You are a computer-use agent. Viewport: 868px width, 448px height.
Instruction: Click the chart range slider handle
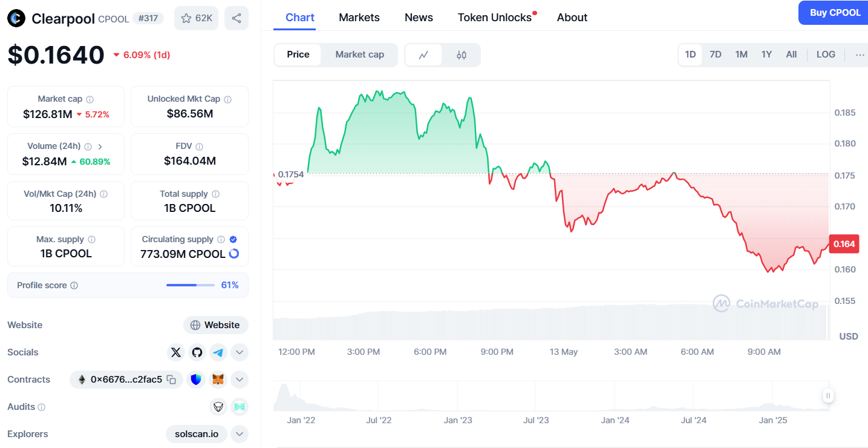tap(828, 396)
